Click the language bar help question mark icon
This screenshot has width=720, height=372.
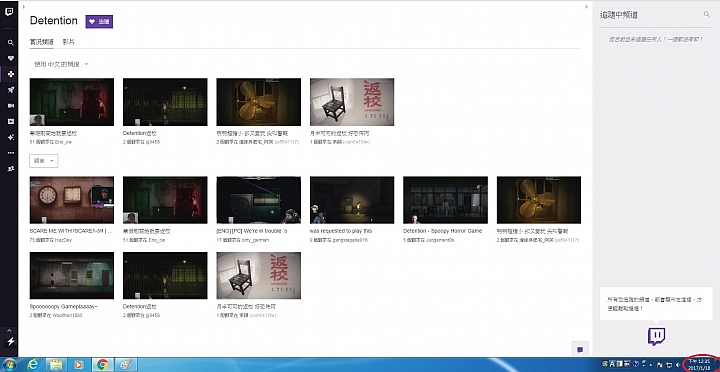click(636, 364)
